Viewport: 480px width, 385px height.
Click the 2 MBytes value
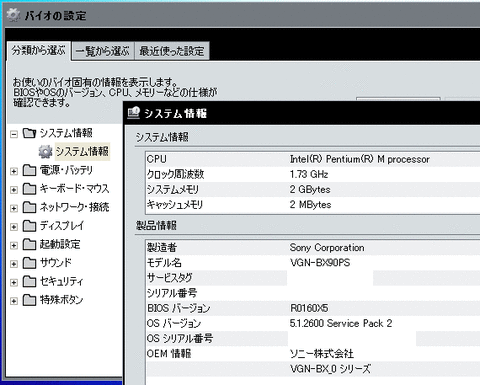(310, 205)
